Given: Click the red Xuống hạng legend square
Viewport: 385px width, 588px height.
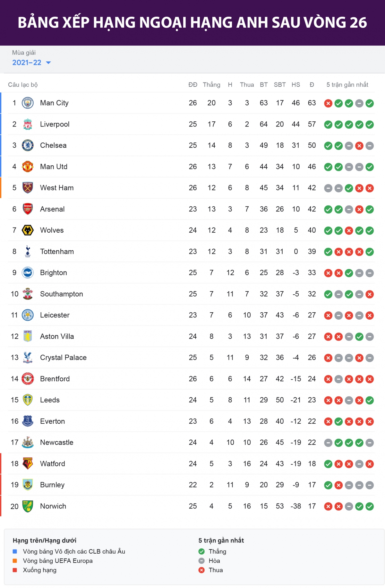Looking at the screenshot, I should 15,570.
